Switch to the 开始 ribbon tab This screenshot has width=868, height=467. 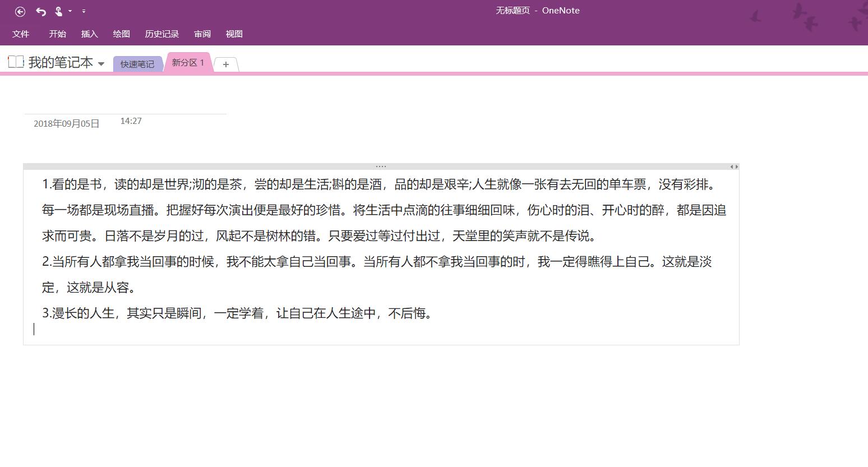57,34
